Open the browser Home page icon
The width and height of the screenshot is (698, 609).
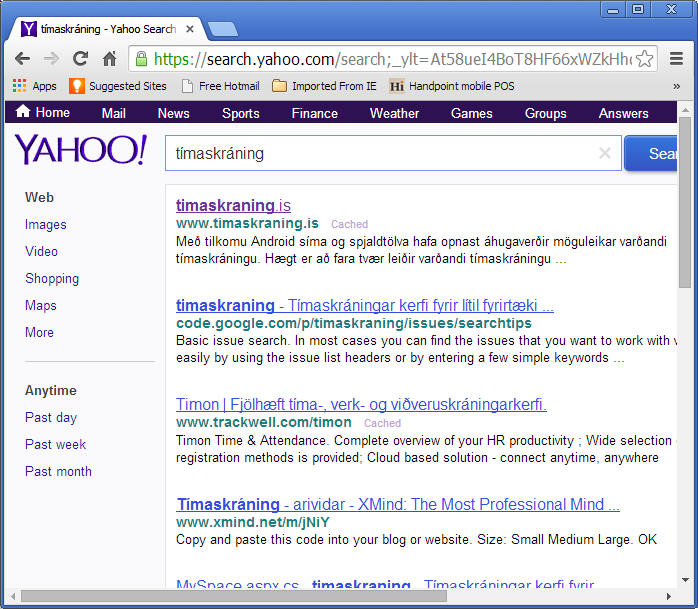click(x=109, y=58)
